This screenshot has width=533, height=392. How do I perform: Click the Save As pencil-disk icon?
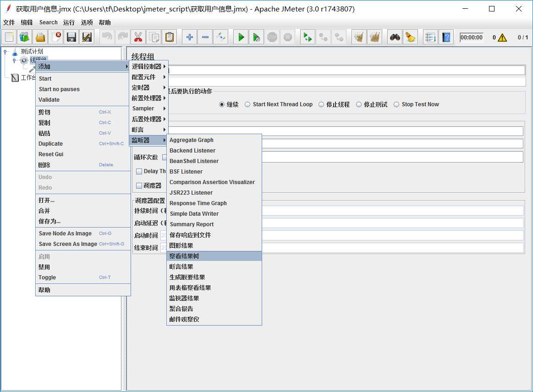(87, 37)
